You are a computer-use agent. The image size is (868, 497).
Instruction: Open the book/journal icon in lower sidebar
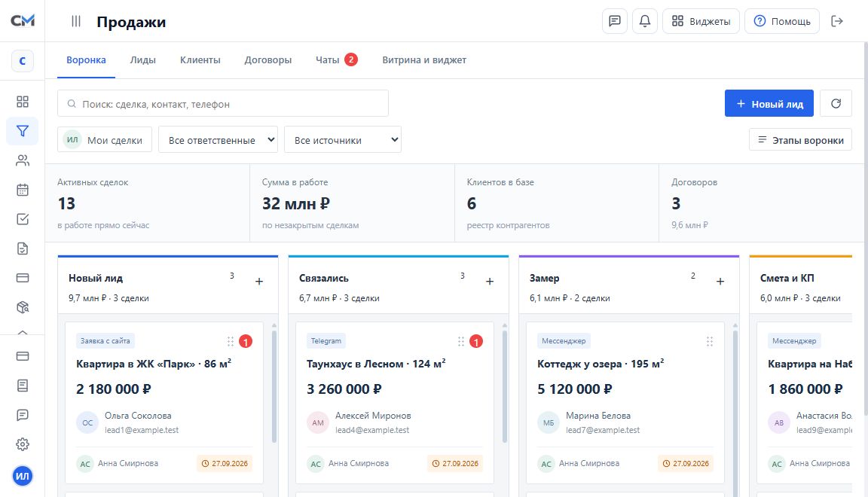point(23,386)
